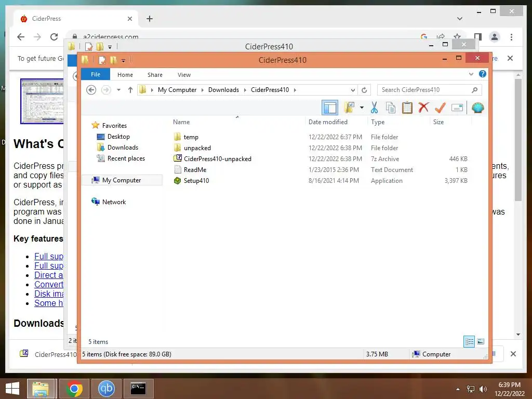Click the New folder quick access icon in front window
532x399 pixels.
click(113, 60)
